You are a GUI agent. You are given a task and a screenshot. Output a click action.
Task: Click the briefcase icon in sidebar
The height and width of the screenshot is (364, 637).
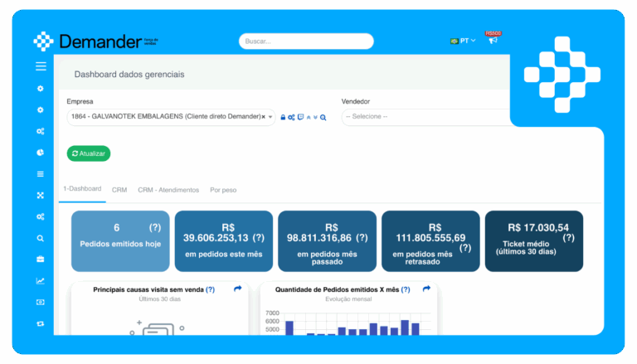point(40,259)
